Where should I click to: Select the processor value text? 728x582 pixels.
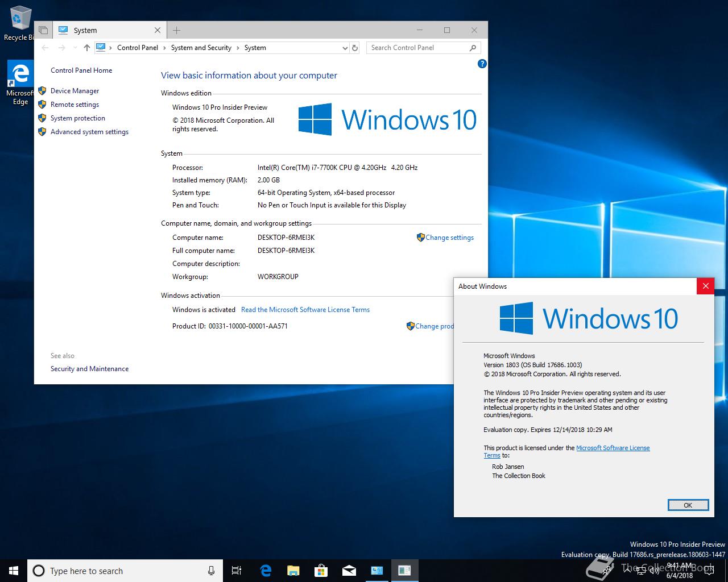(337, 168)
